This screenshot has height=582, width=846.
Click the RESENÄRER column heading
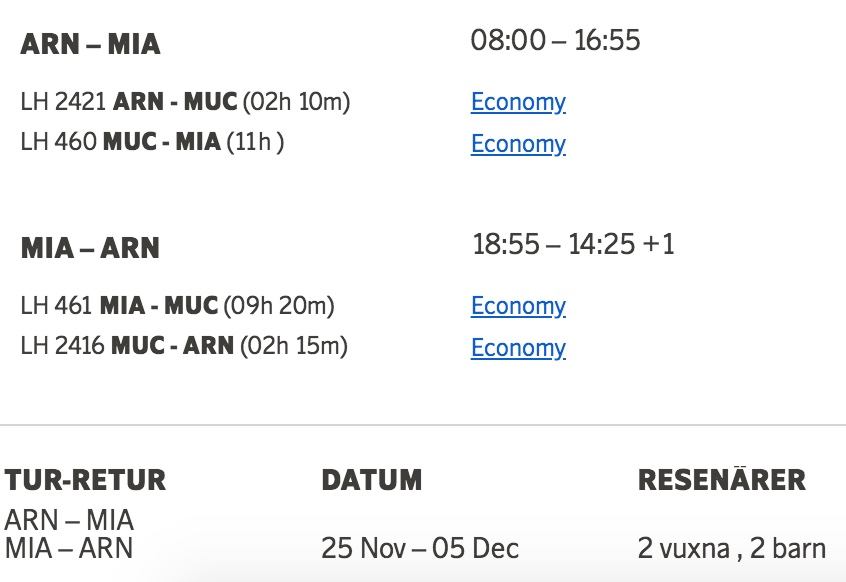721,480
